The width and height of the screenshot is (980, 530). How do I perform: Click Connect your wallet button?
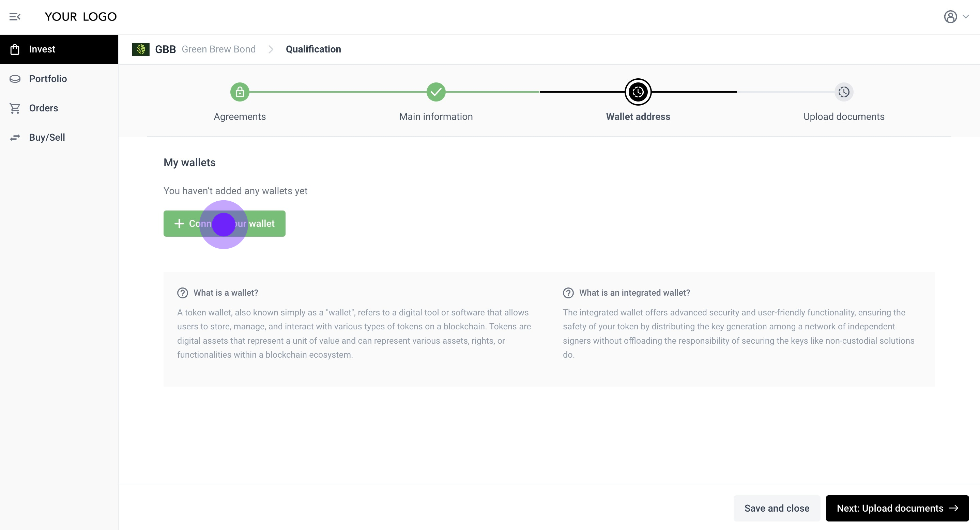pos(225,223)
